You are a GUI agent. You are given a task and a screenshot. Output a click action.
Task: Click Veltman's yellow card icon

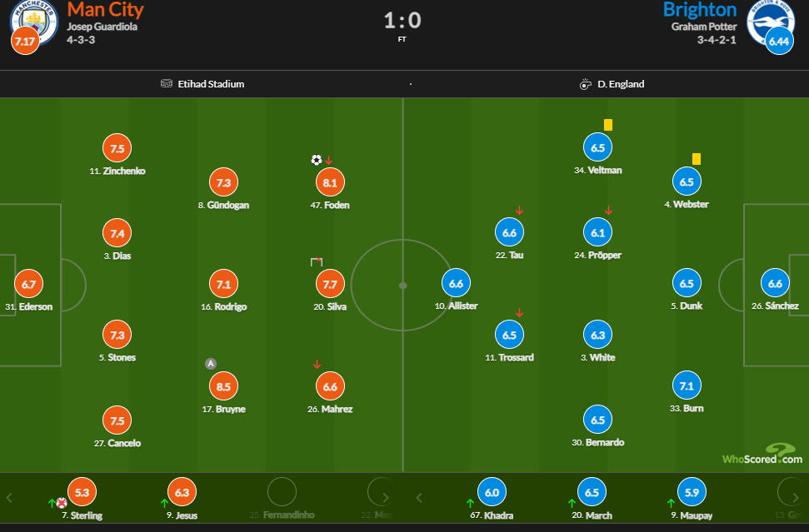point(608,125)
